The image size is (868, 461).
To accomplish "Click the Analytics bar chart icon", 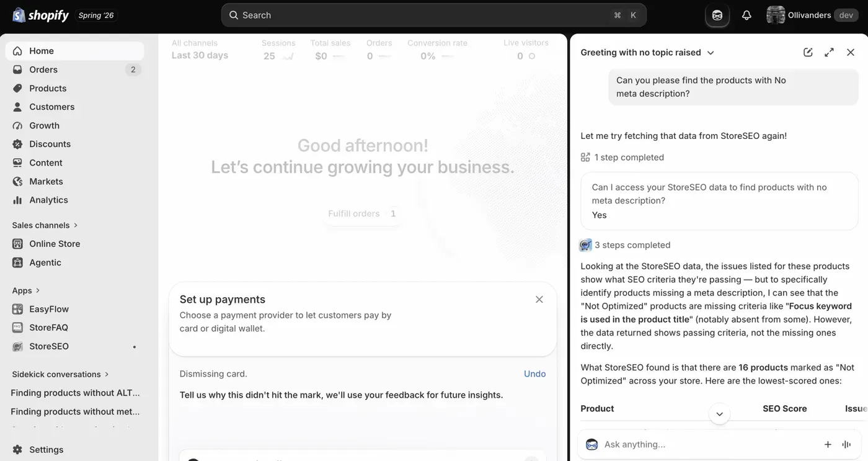I will pyautogui.click(x=17, y=200).
